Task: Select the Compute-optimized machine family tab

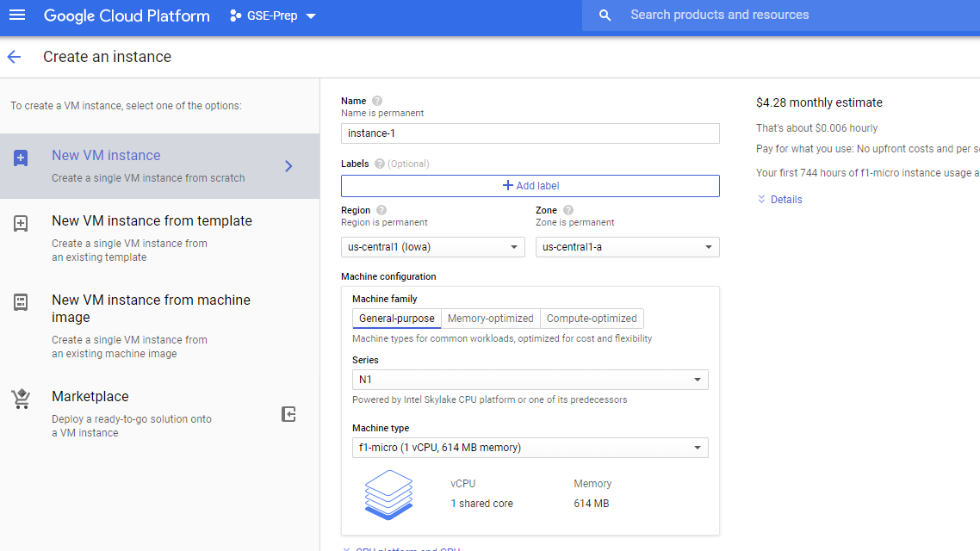Action: [592, 319]
